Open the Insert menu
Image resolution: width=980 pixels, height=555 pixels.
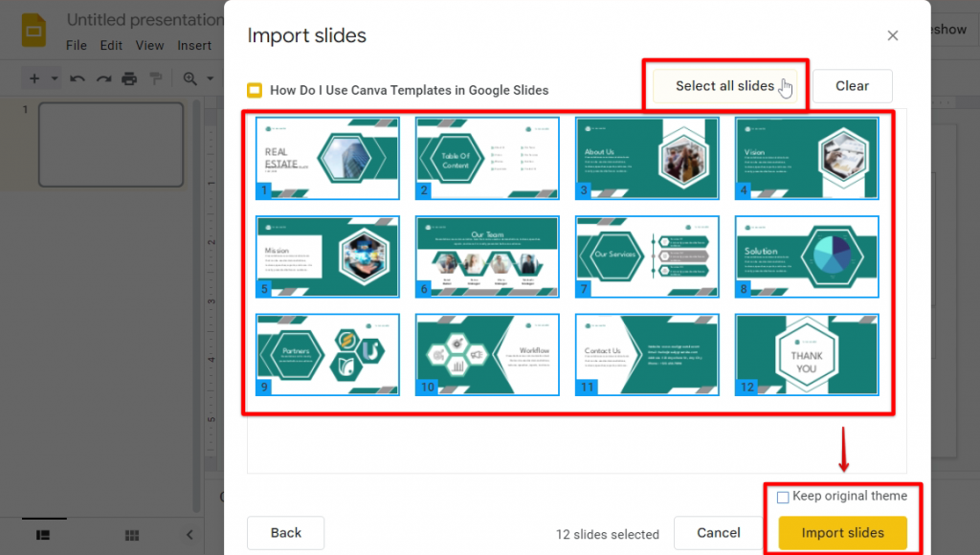pyautogui.click(x=195, y=45)
